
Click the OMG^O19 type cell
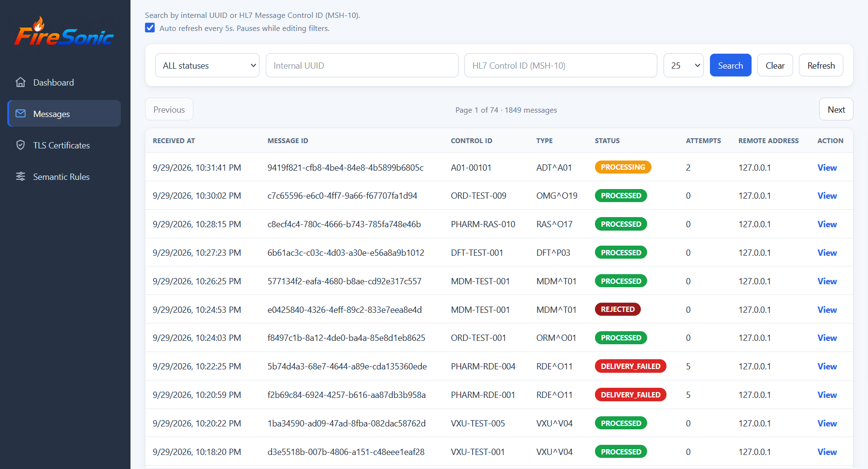coord(557,195)
